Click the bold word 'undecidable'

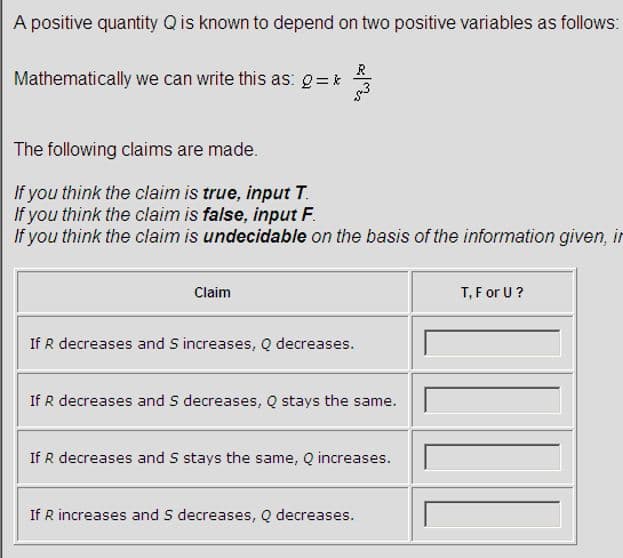point(255,236)
